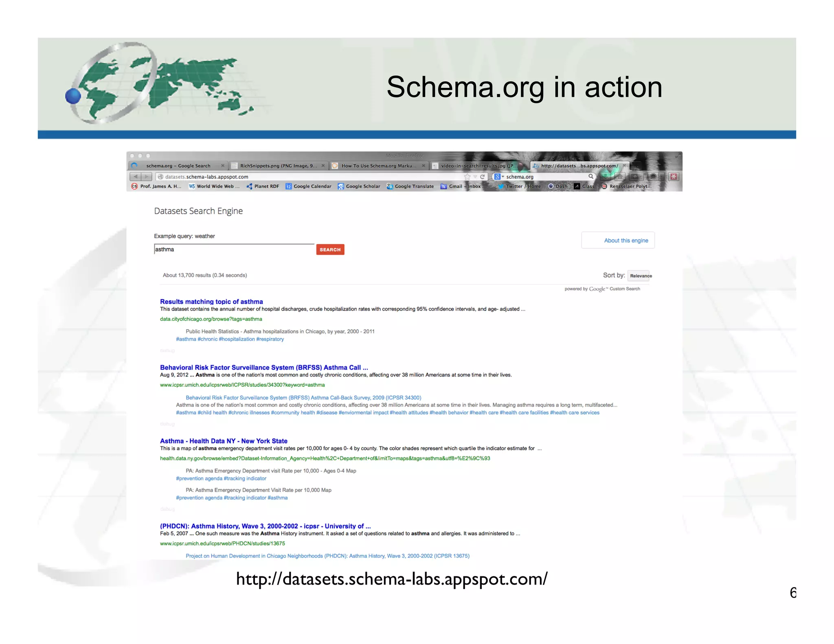Open the BRFSS Asthma Call result title
The height and width of the screenshot is (644, 834).
pos(264,368)
